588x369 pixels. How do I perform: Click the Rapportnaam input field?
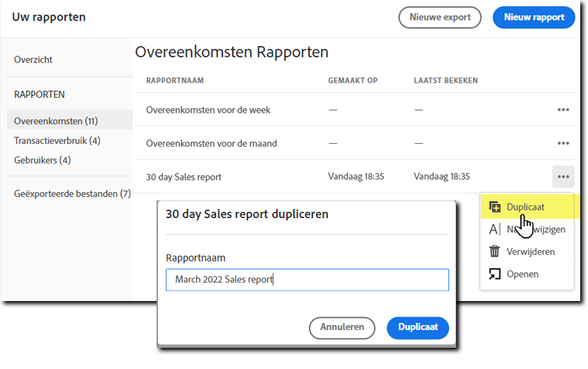point(307,279)
